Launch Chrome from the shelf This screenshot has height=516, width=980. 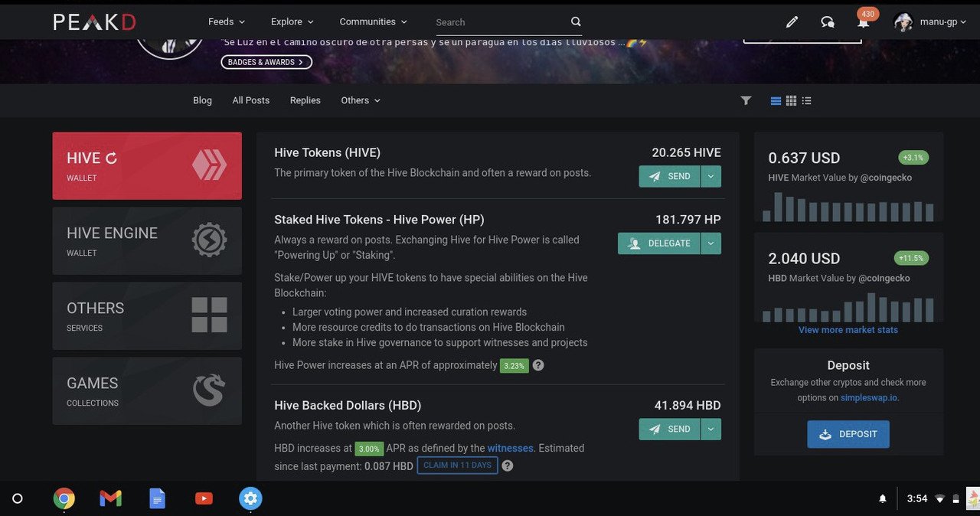pyautogui.click(x=64, y=498)
